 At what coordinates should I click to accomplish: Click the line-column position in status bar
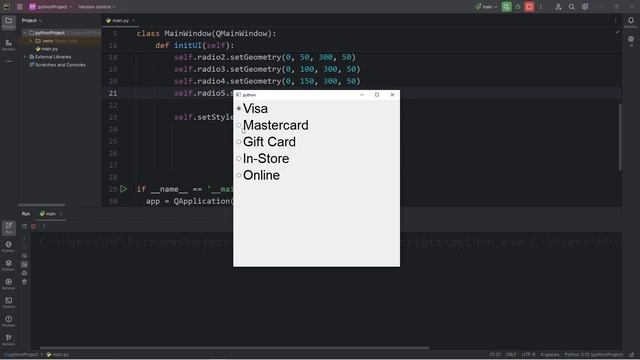[x=495, y=355]
